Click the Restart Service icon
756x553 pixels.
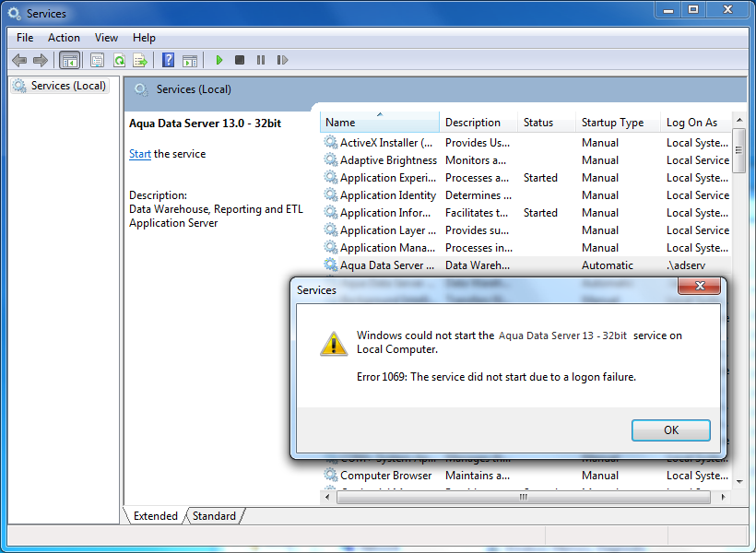(282, 60)
